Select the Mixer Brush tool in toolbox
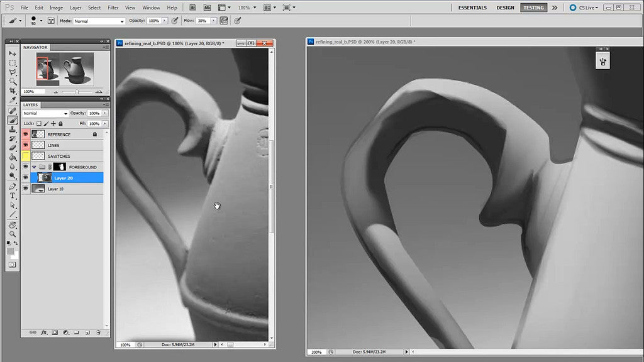This screenshot has width=644, height=362. pyautogui.click(x=13, y=120)
